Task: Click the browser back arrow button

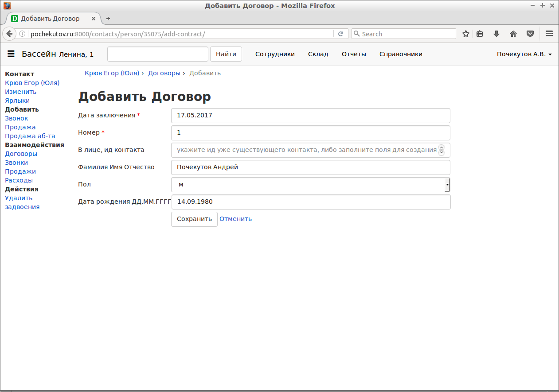Action: click(x=9, y=34)
